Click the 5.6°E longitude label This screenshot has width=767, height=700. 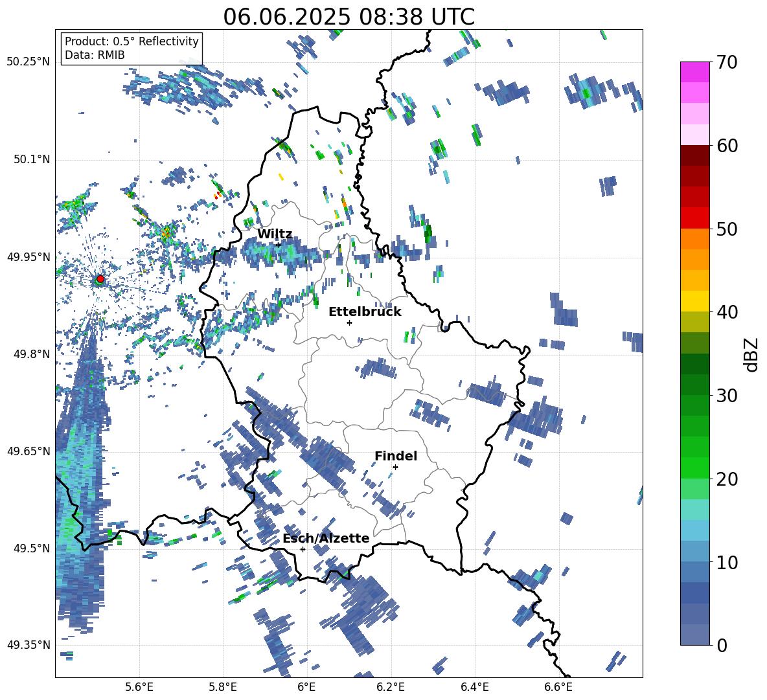tap(139, 687)
